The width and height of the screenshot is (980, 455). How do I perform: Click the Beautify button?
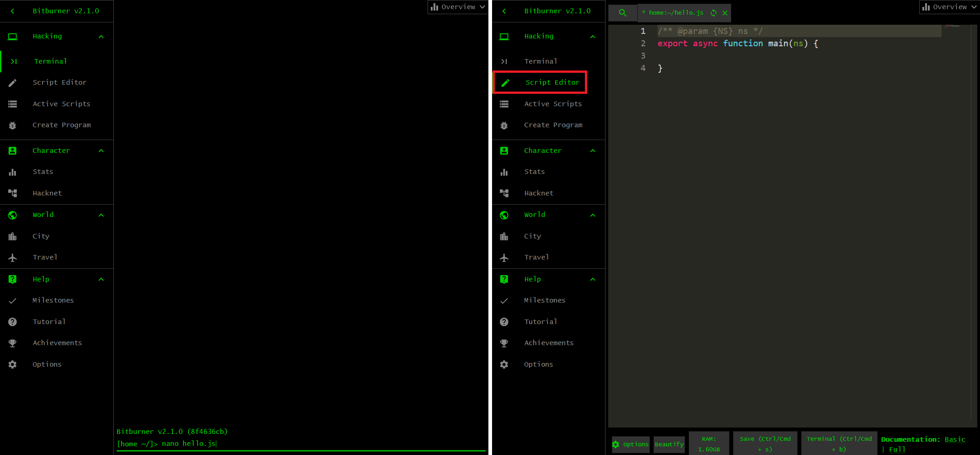point(669,444)
